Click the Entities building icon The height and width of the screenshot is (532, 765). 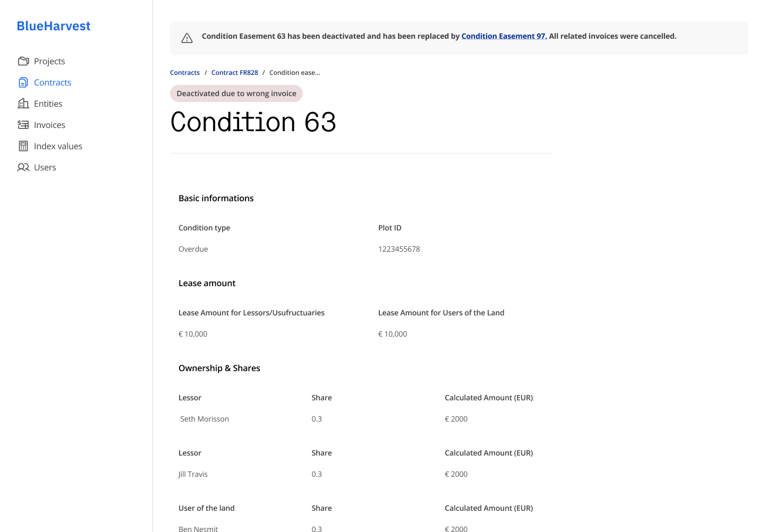tap(23, 104)
